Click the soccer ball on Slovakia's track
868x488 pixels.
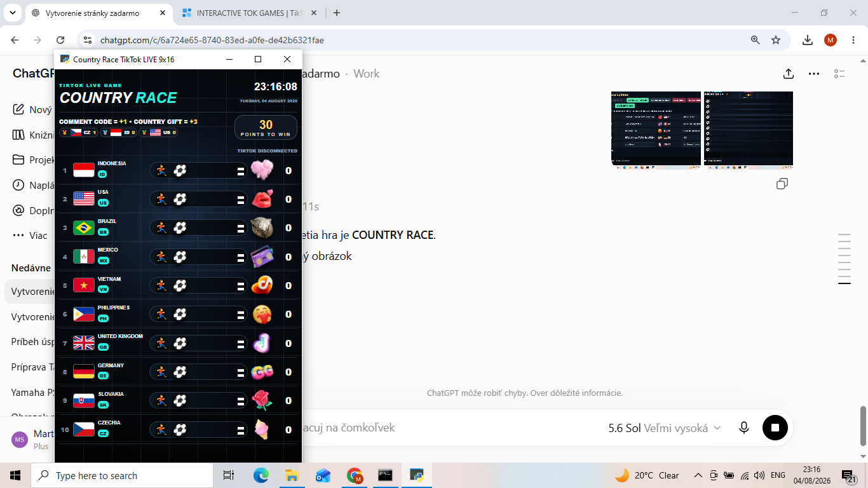pos(180,400)
